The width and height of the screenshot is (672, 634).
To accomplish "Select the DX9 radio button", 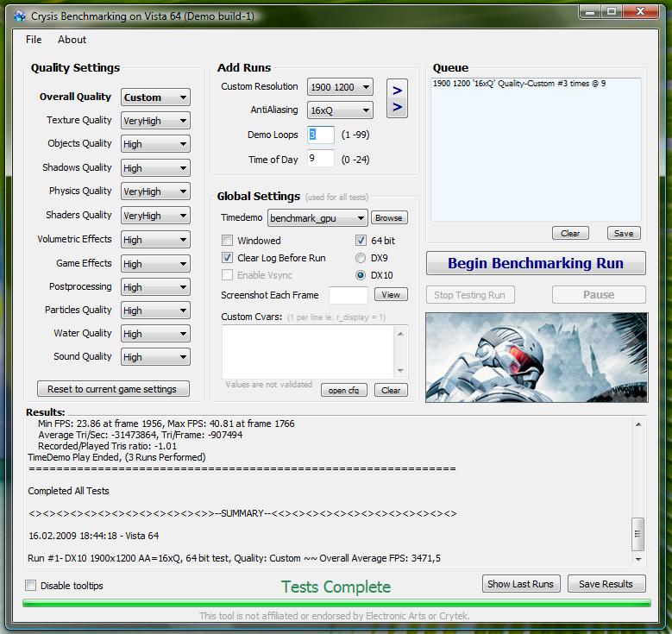I will pyautogui.click(x=361, y=258).
